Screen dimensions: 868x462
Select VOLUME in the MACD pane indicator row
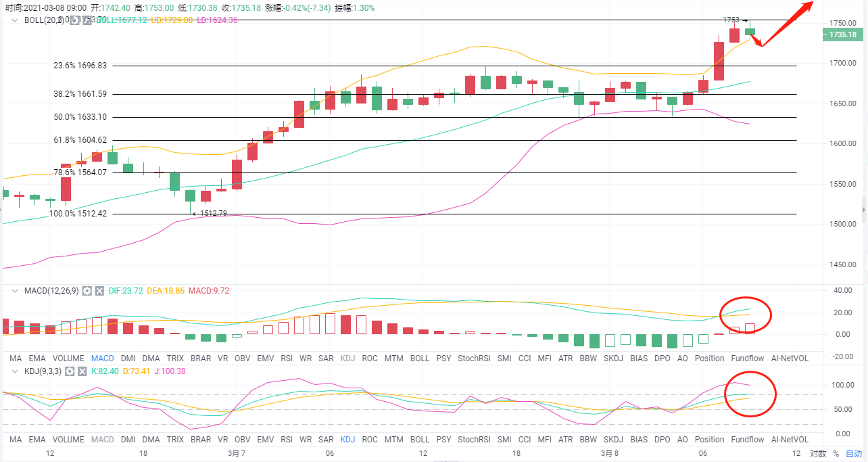pyautogui.click(x=69, y=359)
